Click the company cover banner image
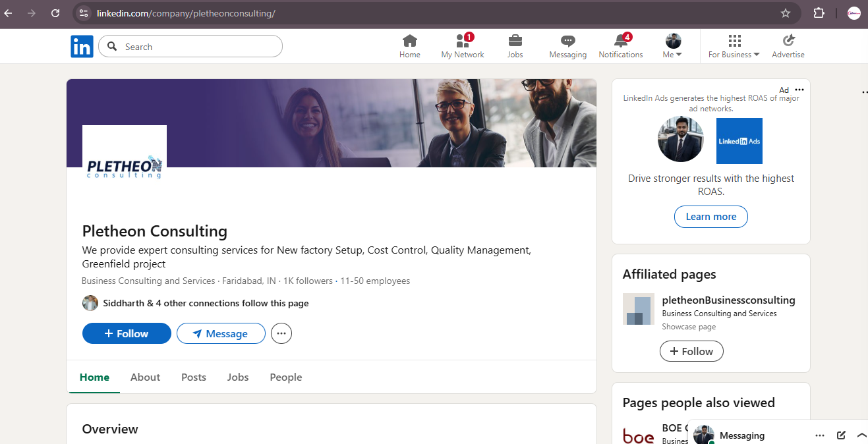The image size is (868, 444). coord(332,123)
